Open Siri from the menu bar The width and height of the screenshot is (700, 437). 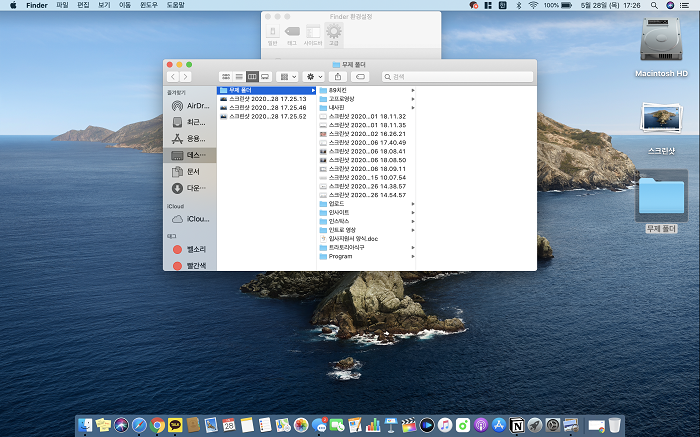click(x=670, y=5)
